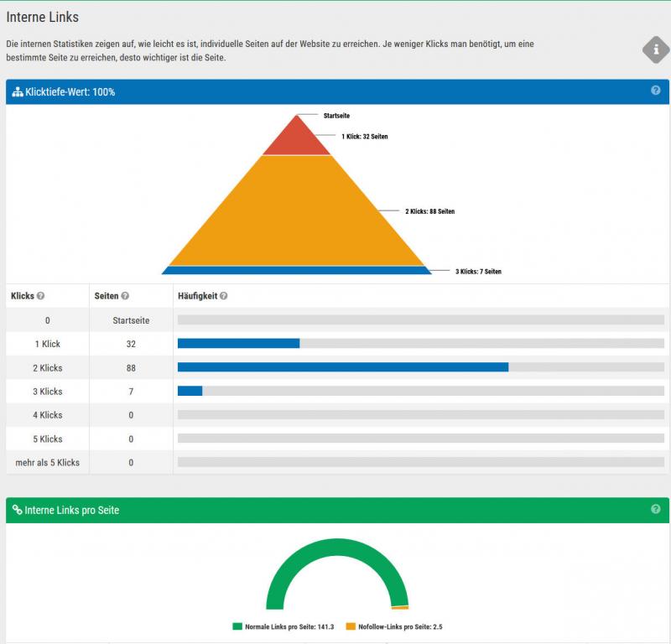Click the diamond info icon at top right
This screenshot has height=644, width=671.
click(656, 50)
